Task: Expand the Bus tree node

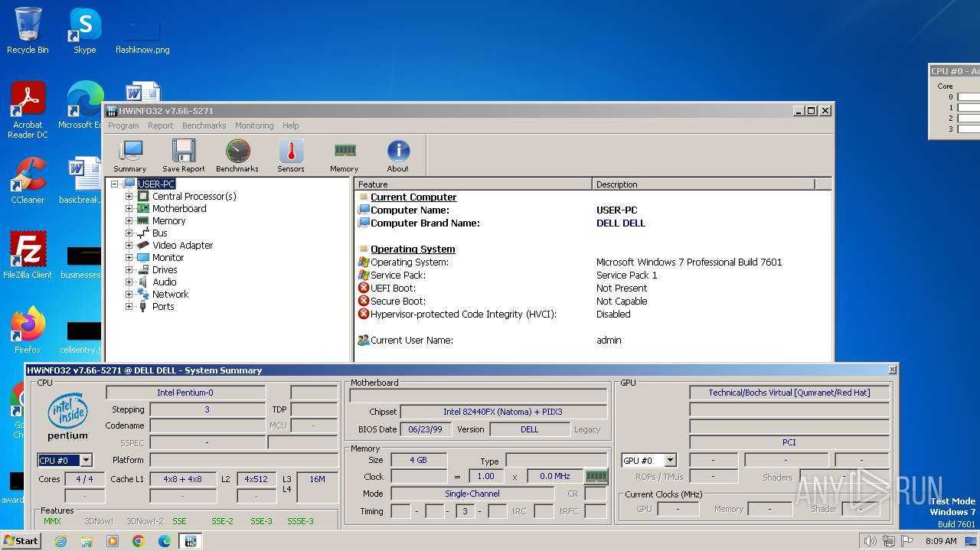Action: [x=129, y=233]
